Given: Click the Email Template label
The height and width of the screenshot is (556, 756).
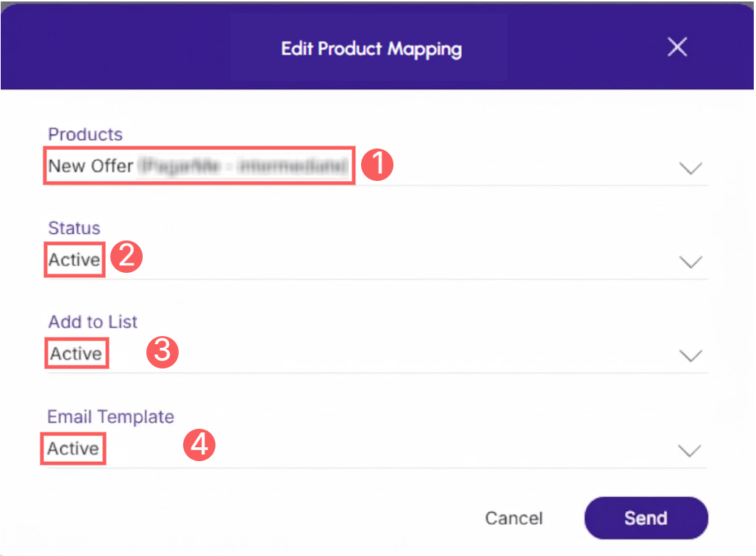Looking at the screenshot, I should (x=110, y=417).
